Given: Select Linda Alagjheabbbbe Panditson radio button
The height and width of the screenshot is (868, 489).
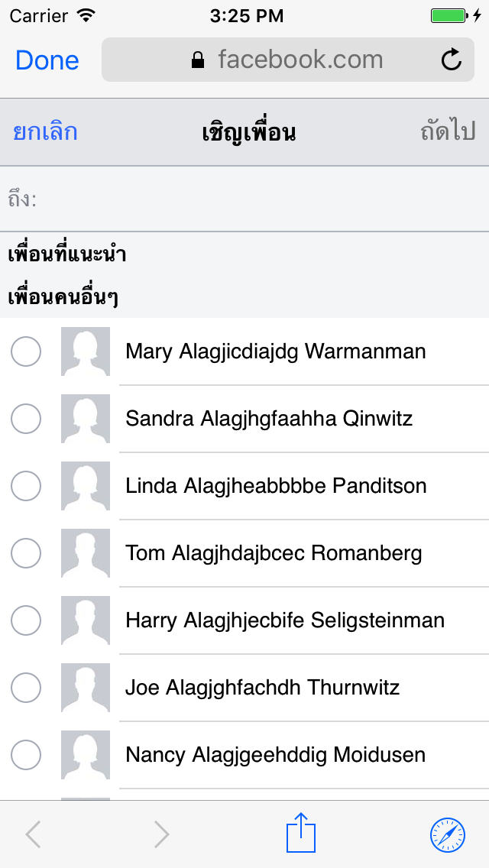Looking at the screenshot, I should pos(26,486).
